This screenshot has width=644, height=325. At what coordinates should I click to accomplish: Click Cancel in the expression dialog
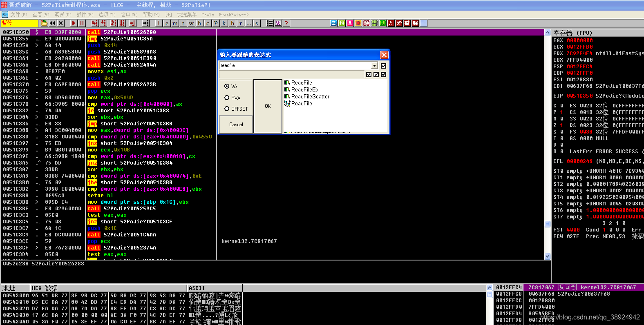(x=236, y=125)
